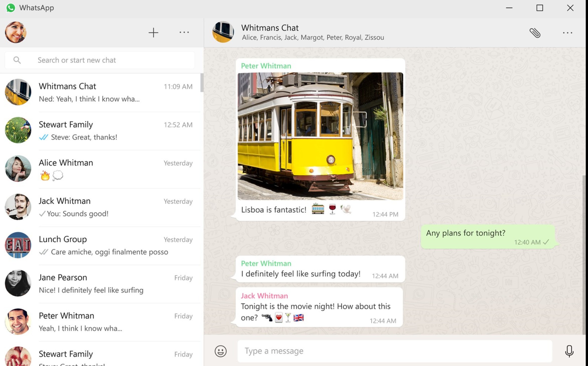Open the emoji picker smiley
Screen dimensions: 588x366
point(221,351)
